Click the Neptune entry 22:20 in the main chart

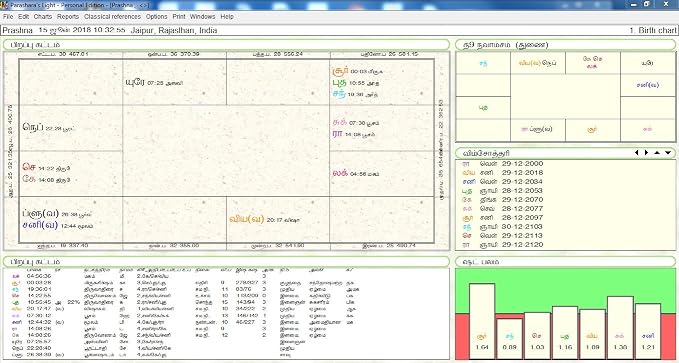(x=49, y=128)
